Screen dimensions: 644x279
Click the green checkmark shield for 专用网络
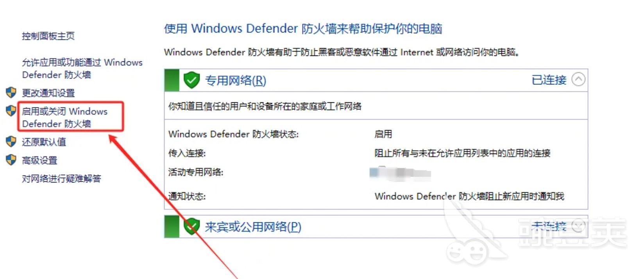pos(191,80)
